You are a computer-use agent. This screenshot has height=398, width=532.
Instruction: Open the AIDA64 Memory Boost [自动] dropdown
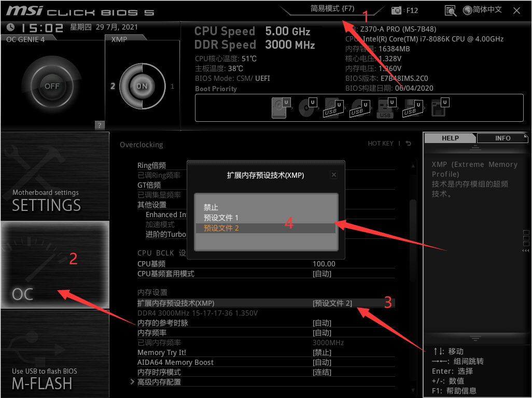click(321, 362)
